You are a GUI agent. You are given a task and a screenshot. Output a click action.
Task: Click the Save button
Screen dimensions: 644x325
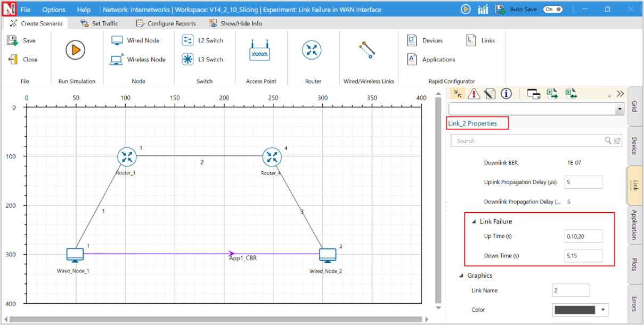[x=22, y=40]
